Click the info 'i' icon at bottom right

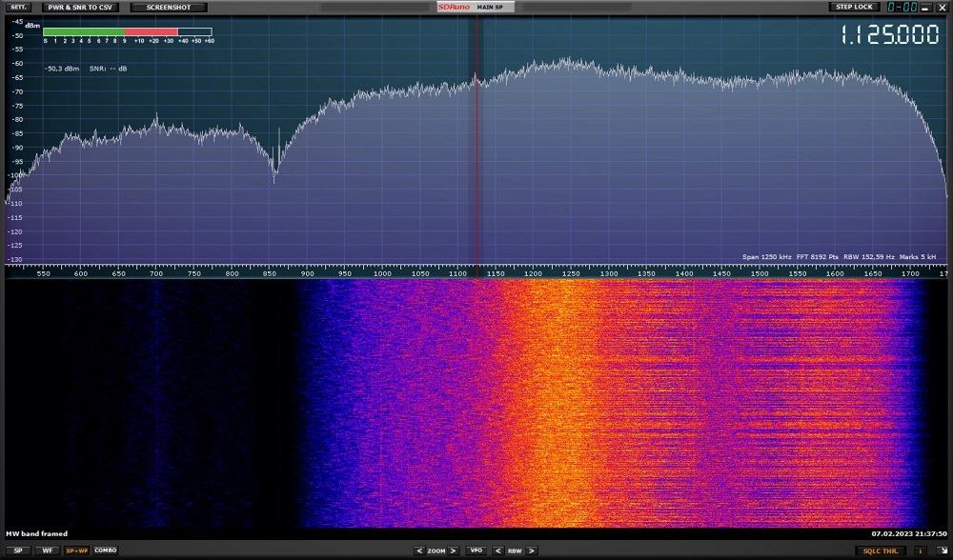921,550
